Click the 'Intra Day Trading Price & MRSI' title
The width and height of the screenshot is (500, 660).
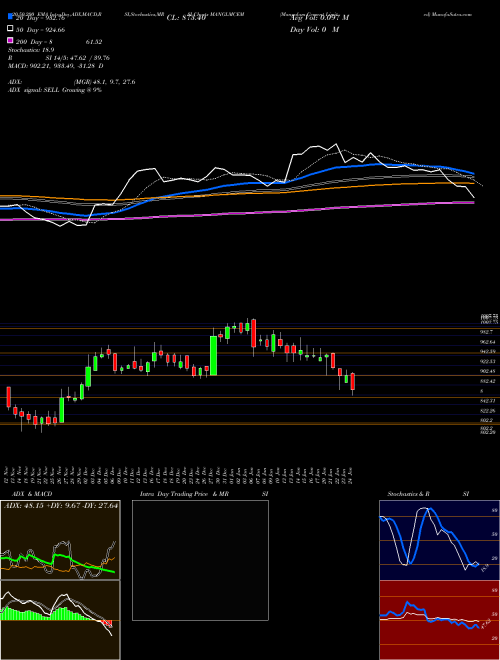click(204, 494)
